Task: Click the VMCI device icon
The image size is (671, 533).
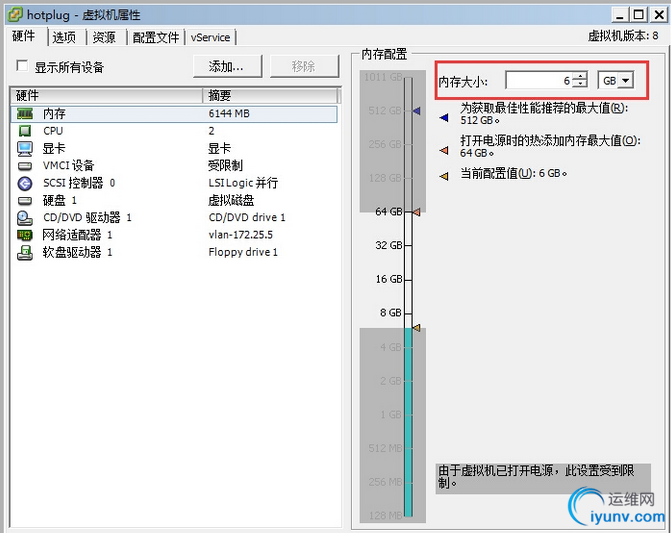Action: [25, 166]
